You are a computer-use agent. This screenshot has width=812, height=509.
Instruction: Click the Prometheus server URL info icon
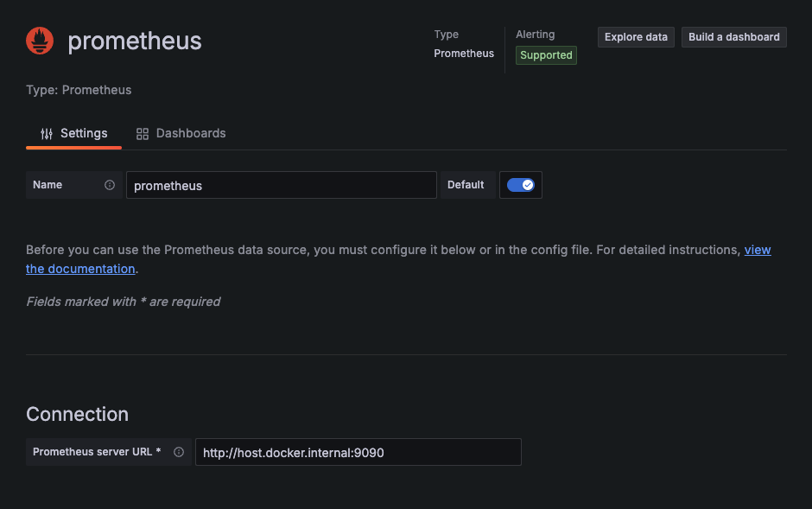click(179, 452)
